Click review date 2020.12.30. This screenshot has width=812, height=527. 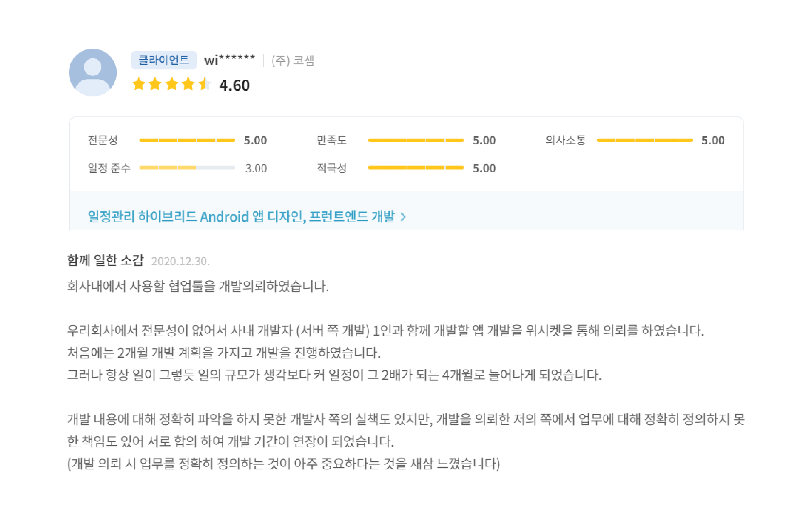[180, 261]
